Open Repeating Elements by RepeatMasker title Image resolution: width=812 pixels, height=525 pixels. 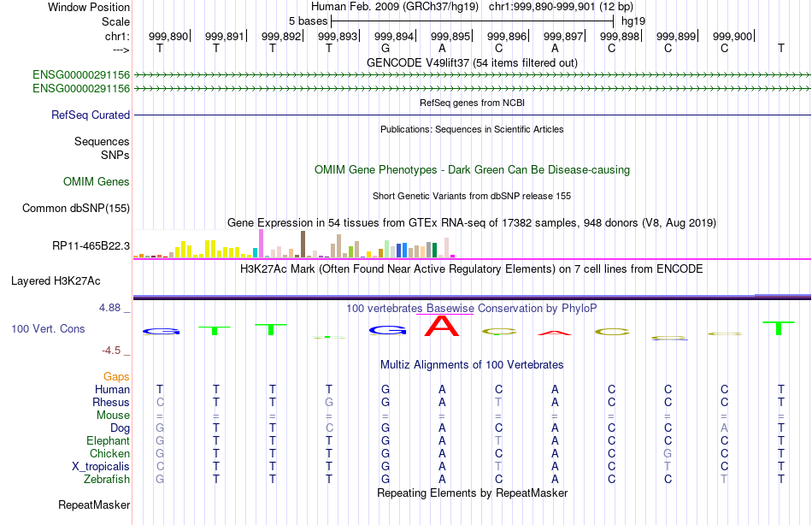472,493
